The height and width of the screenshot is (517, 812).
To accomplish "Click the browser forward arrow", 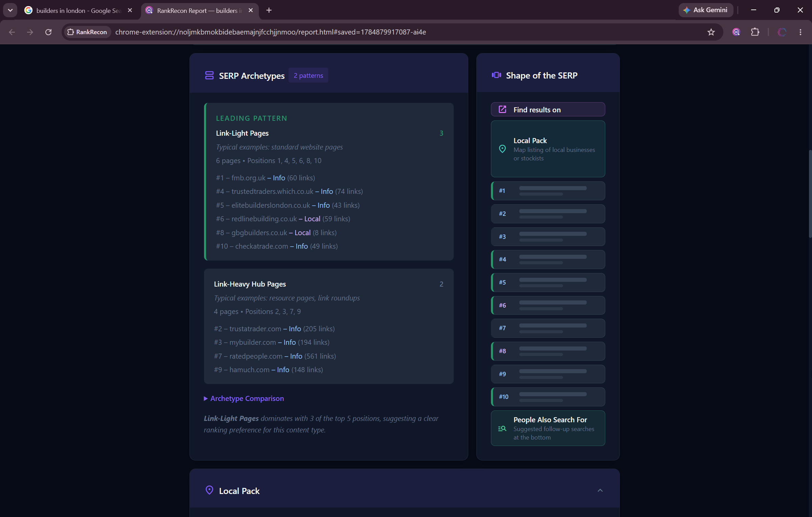I will (30, 32).
